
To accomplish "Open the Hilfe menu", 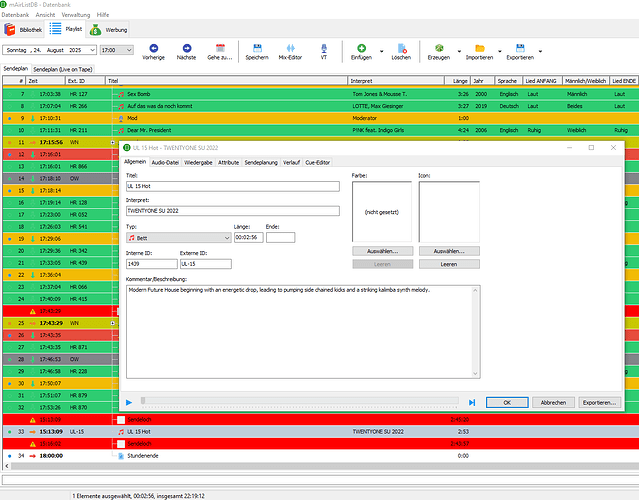I will [103, 15].
